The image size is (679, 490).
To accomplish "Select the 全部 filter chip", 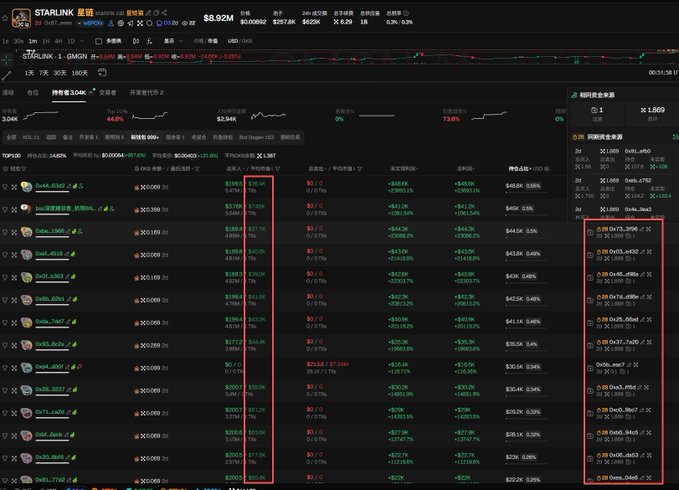I will click(x=11, y=137).
